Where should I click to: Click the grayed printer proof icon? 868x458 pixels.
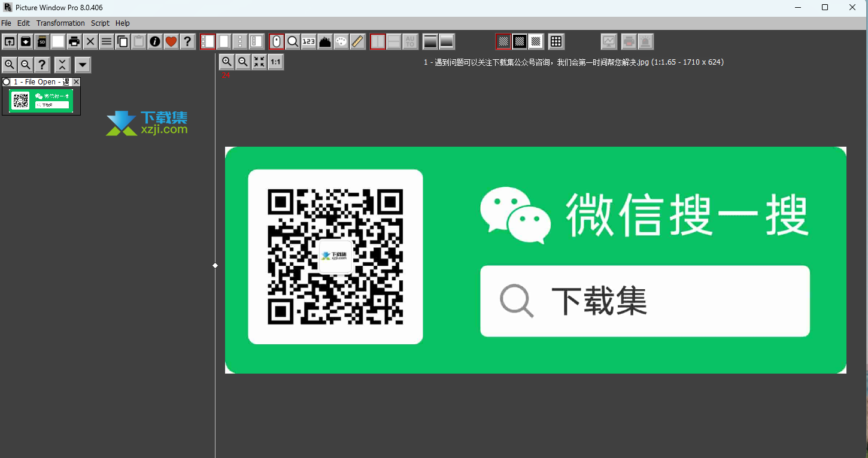[629, 41]
